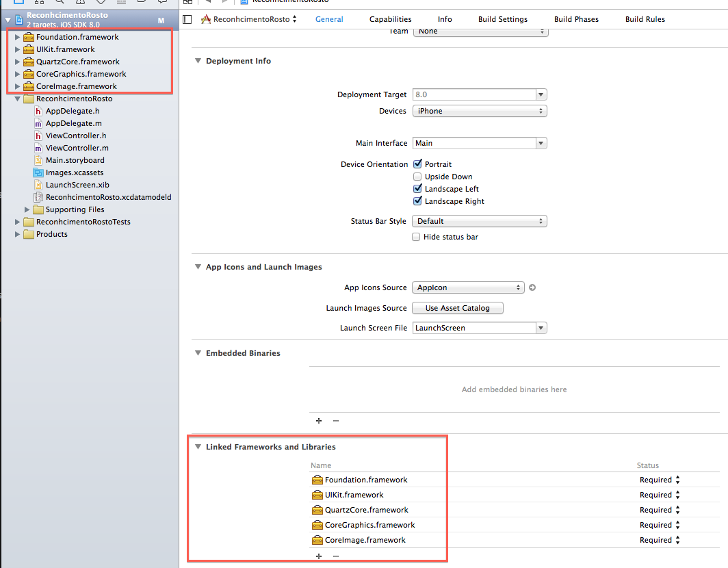
Task: Open the App Icons Source popup
Action: click(469, 287)
